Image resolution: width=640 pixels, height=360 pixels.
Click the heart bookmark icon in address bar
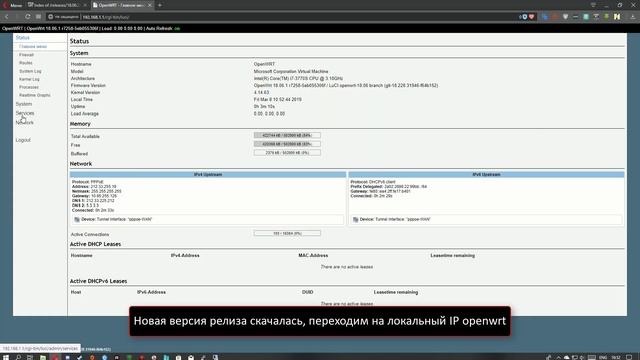coord(531,17)
